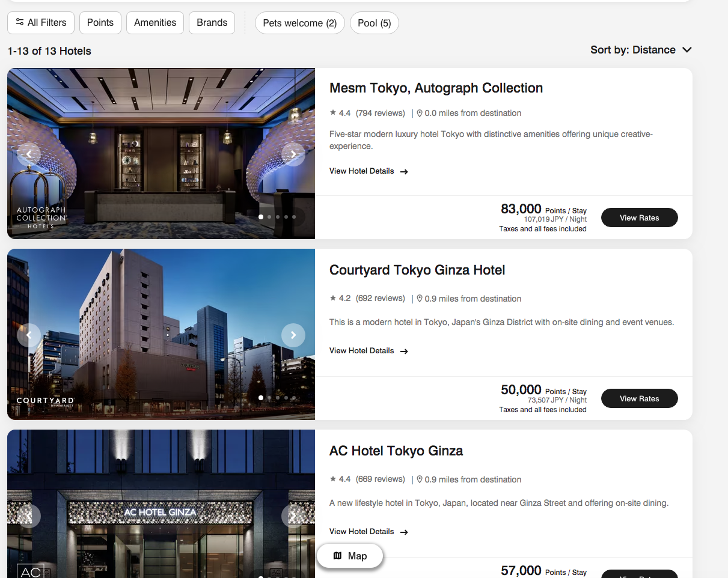Screen dimensions: 728x578
Task: Open the Points filter dropdown
Action: pyautogui.click(x=100, y=23)
